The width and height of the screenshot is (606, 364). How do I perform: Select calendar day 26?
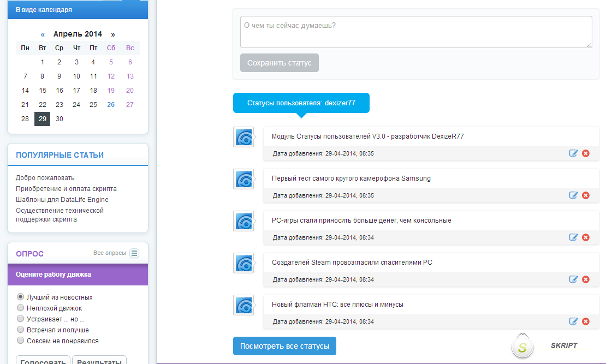111,105
